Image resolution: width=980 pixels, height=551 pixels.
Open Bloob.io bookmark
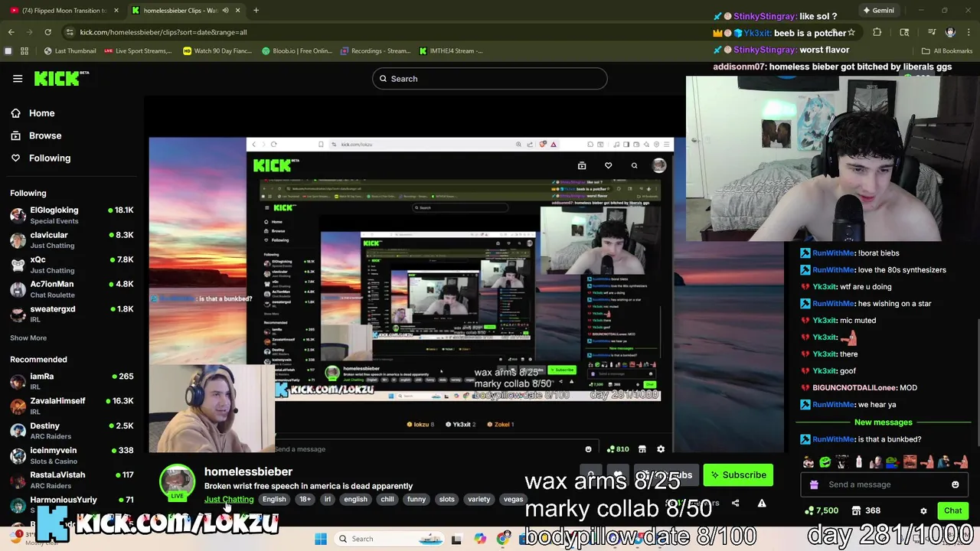tap(296, 51)
